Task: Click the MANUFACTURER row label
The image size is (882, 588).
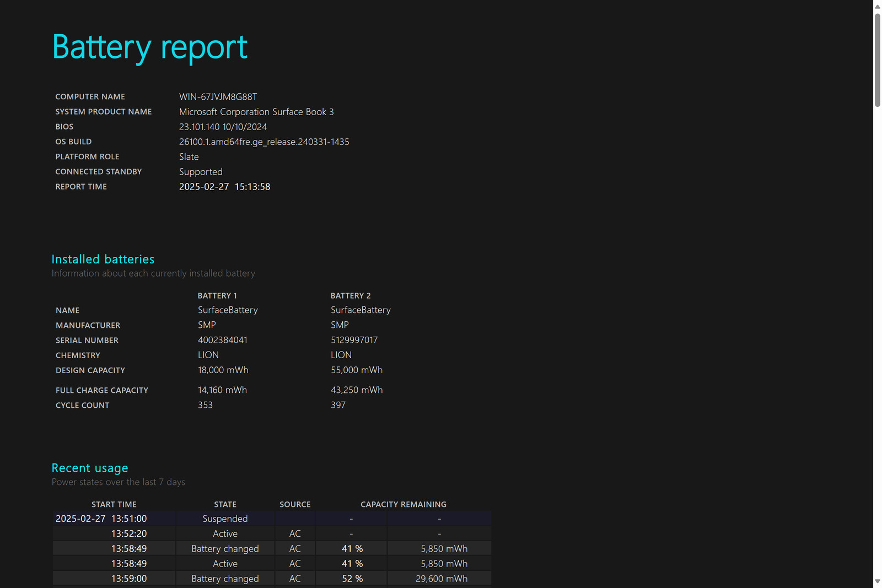Action: [x=88, y=326]
